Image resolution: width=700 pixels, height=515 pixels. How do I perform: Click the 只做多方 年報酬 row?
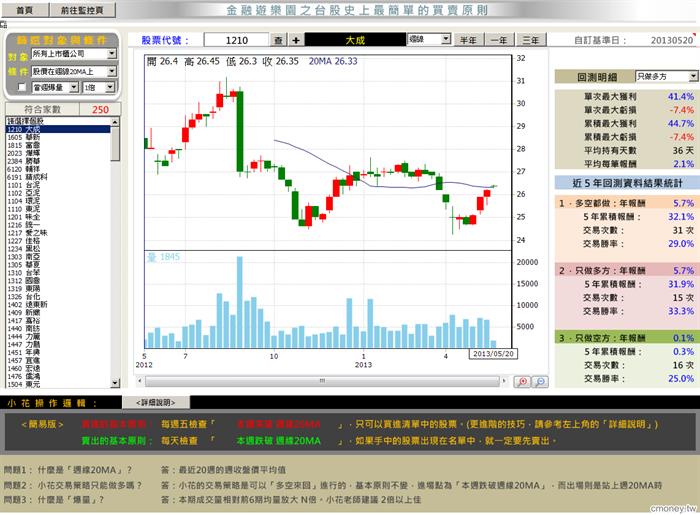(626, 270)
